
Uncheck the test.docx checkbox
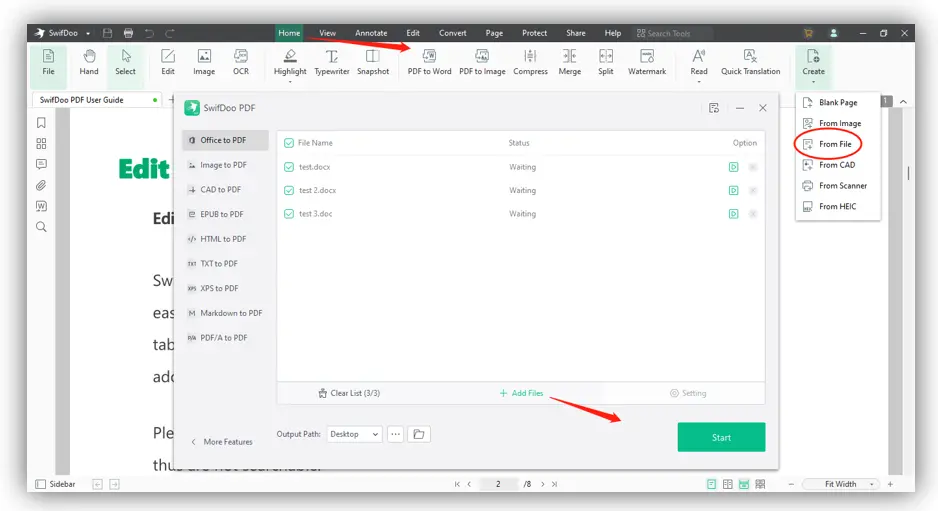tap(289, 167)
